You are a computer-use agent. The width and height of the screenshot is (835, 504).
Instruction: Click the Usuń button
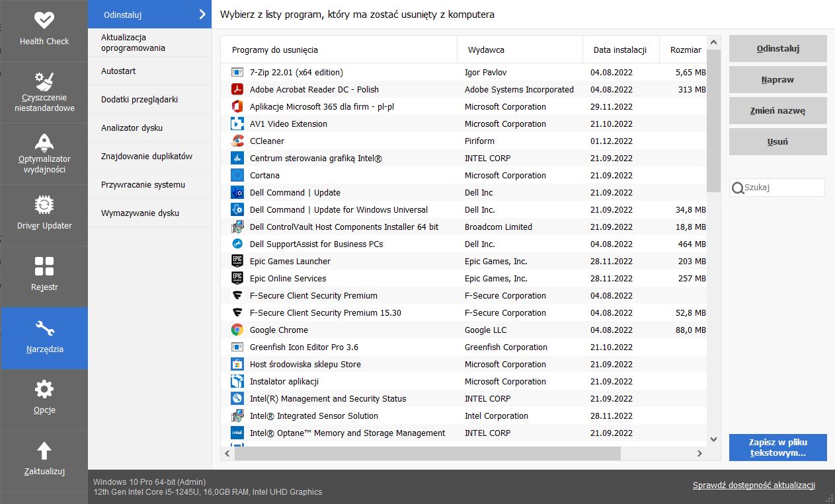point(778,142)
